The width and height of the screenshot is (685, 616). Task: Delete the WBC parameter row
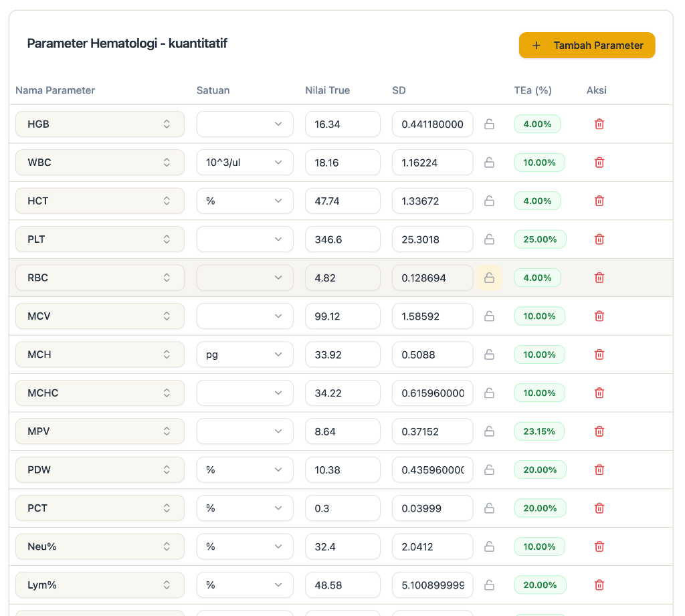click(599, 163)
